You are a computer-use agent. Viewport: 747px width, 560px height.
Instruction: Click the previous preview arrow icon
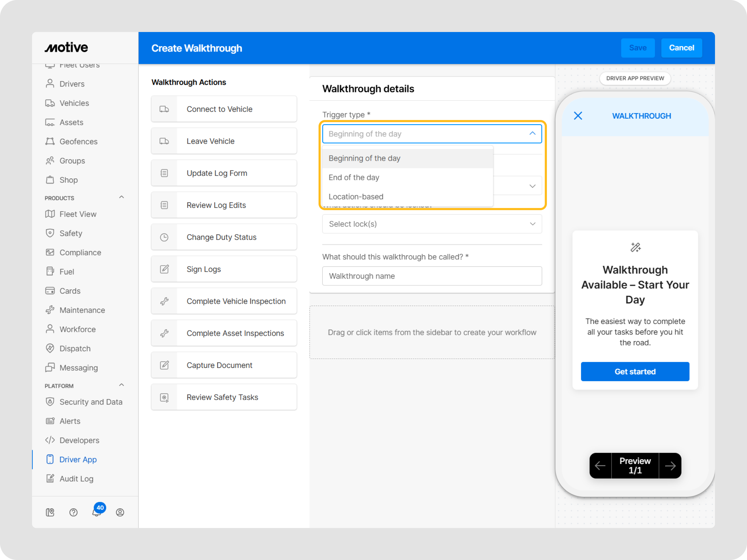click(x=600, y=466)
